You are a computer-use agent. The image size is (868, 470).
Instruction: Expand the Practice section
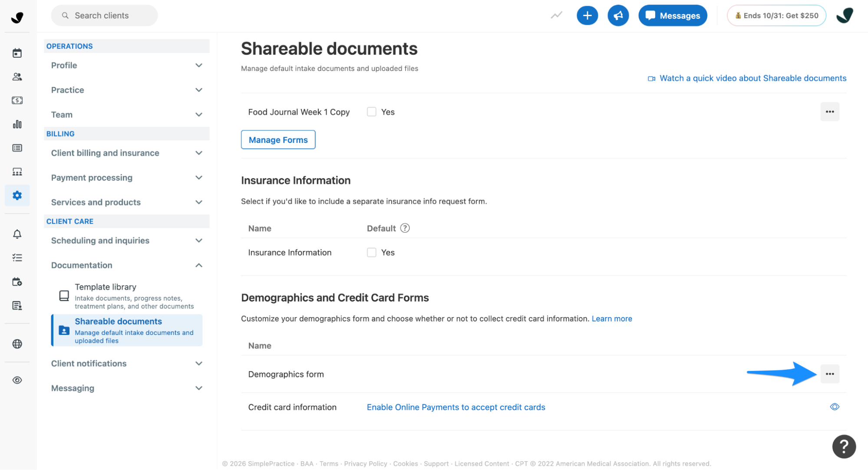pyautogui.click(x=126, y=90)
